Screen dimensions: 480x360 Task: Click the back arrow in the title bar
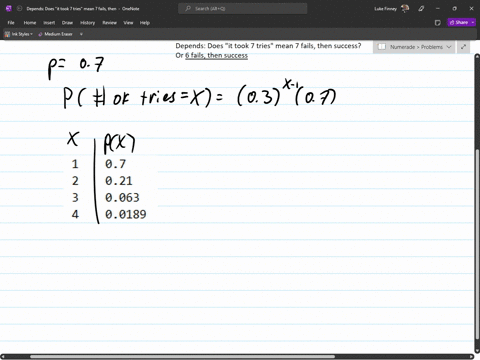(19, 9)
